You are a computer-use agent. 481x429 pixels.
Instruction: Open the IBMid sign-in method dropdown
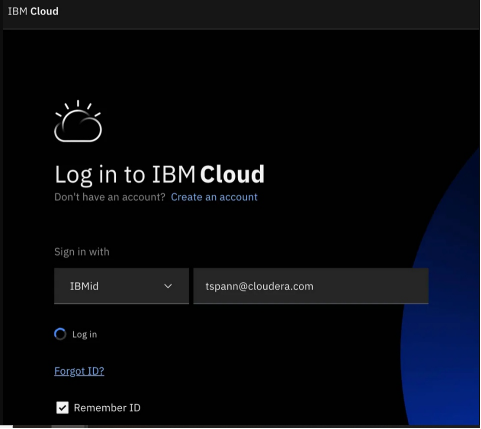[x=121, y=286]
